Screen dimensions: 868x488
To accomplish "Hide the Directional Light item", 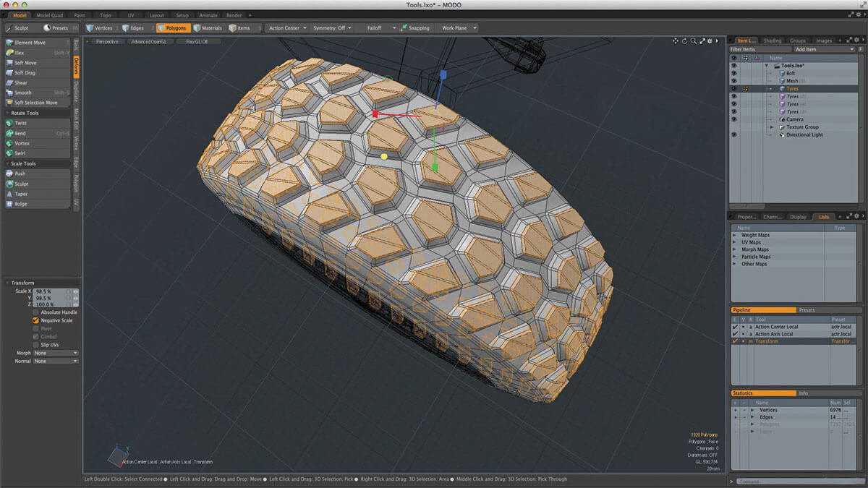I will [734, 134].
